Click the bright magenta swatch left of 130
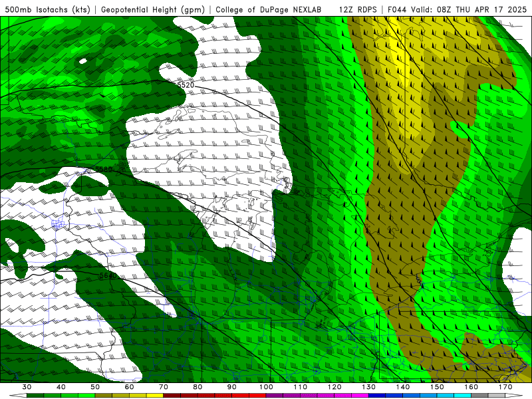532x399 pixels. coord(360,396)
